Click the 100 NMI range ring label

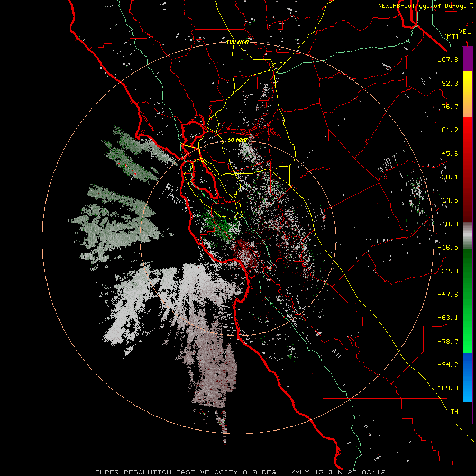click(237, 42)
